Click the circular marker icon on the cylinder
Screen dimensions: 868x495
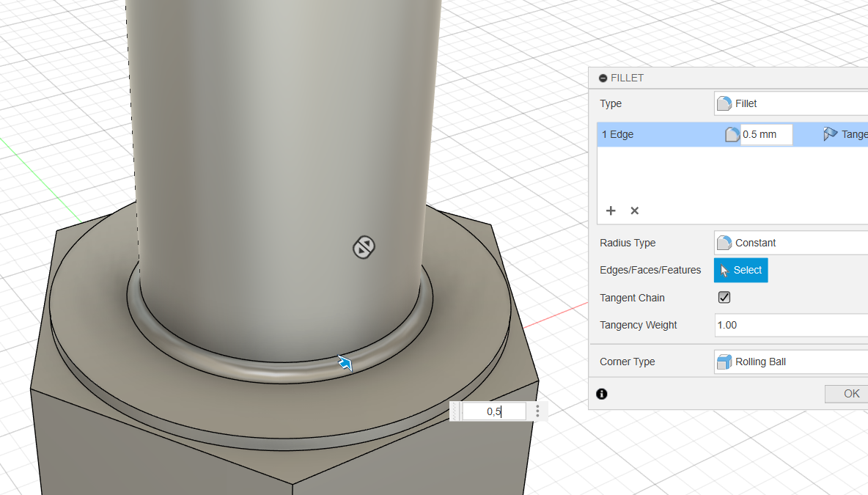pyautogui.click(x=364, y=248)
